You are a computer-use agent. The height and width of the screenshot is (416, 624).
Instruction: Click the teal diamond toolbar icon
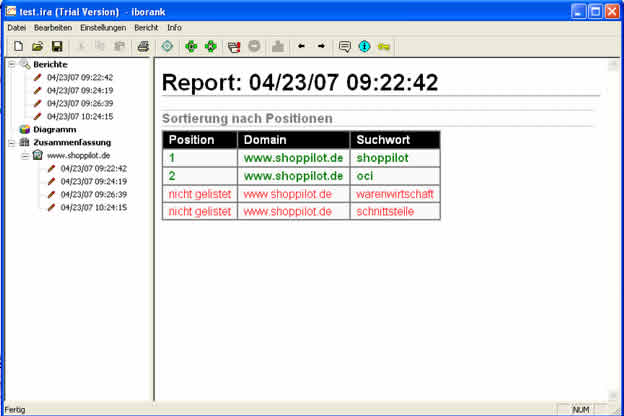pos(167,47)
